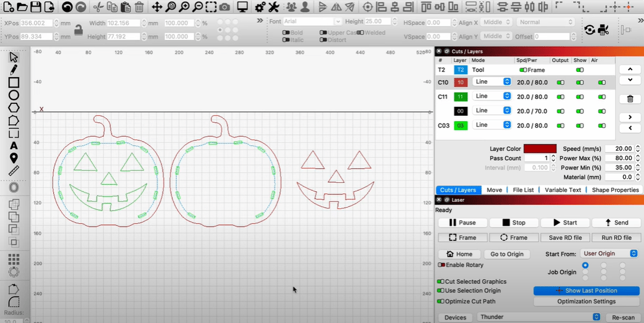Open Mode dropdown for layer C10
This screenshot has width=644, height=323.
[491, 82]
